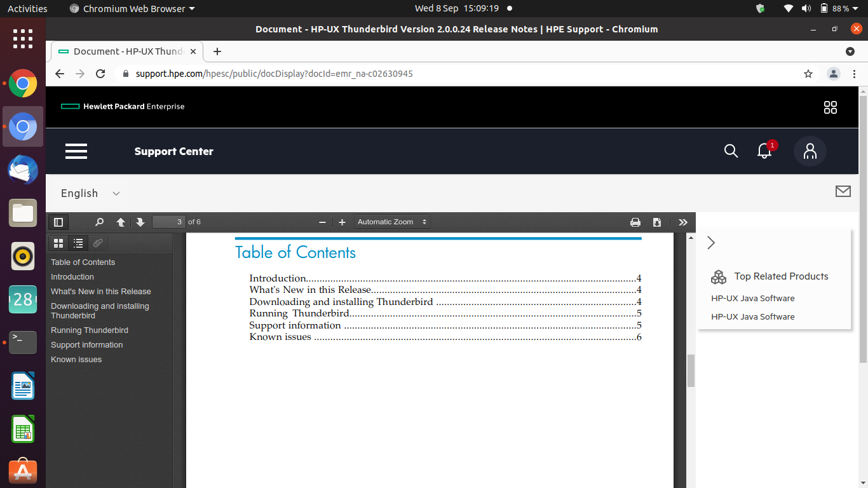Download the PDF document
The image size is (868, 488).
click(657, 222)
